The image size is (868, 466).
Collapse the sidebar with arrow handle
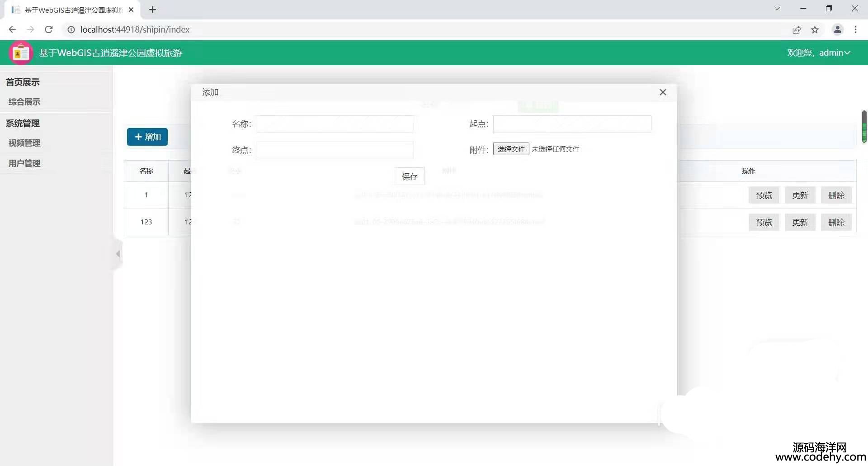tap(118, 254)
